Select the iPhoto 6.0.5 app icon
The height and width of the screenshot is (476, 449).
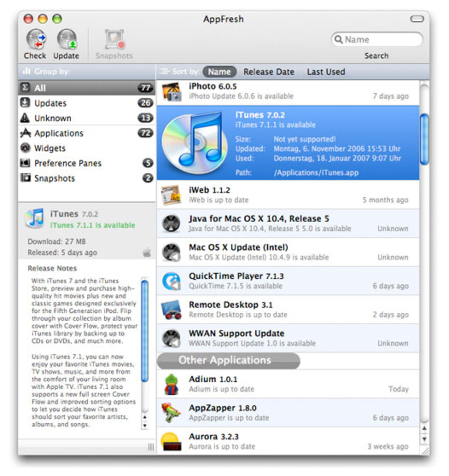pos(172,91)
